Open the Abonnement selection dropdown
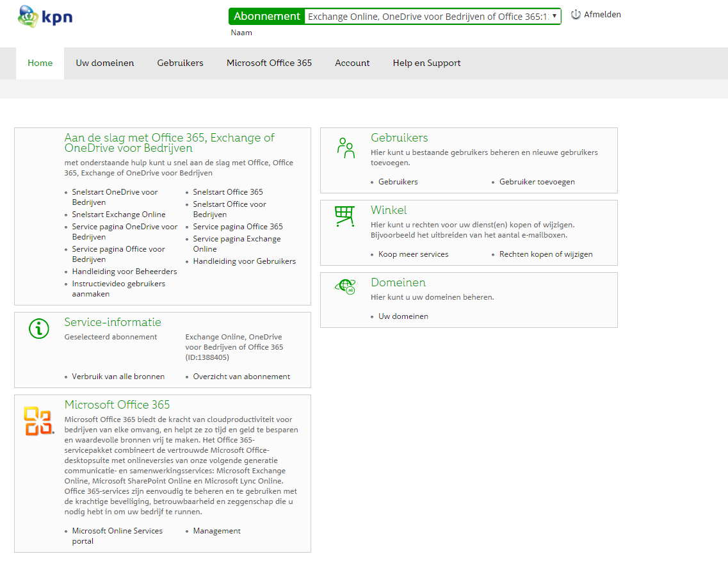Viewport: 728px width, 586px height. pos(429,16)
